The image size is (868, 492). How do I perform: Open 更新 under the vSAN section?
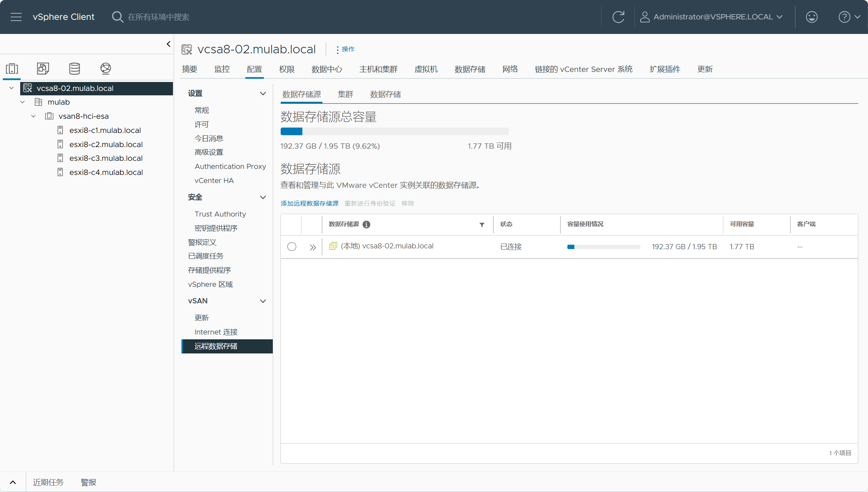[202, 318]
